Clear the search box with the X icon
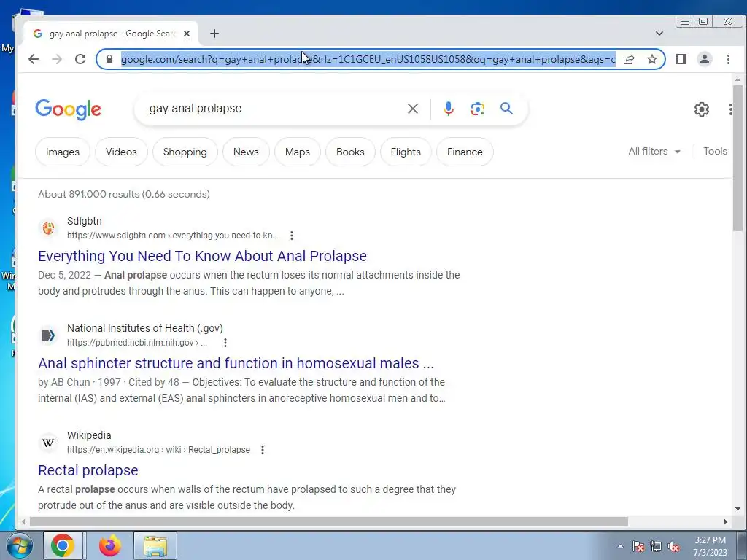This screenshot has width=747, height=560. [x=413, y=109]
